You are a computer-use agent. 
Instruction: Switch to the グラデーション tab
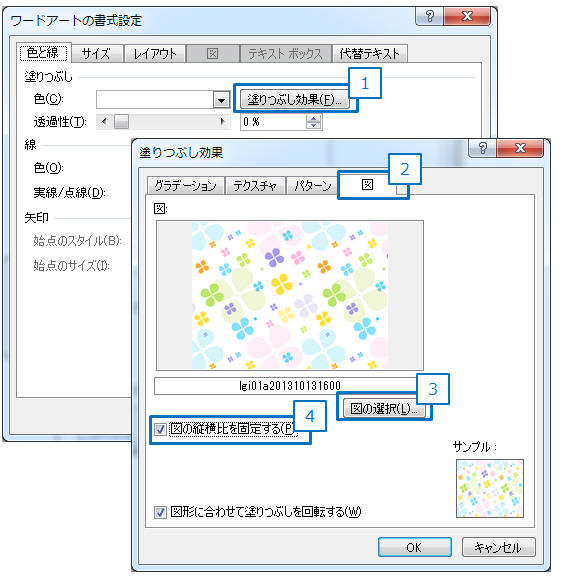tap(186, 186)
